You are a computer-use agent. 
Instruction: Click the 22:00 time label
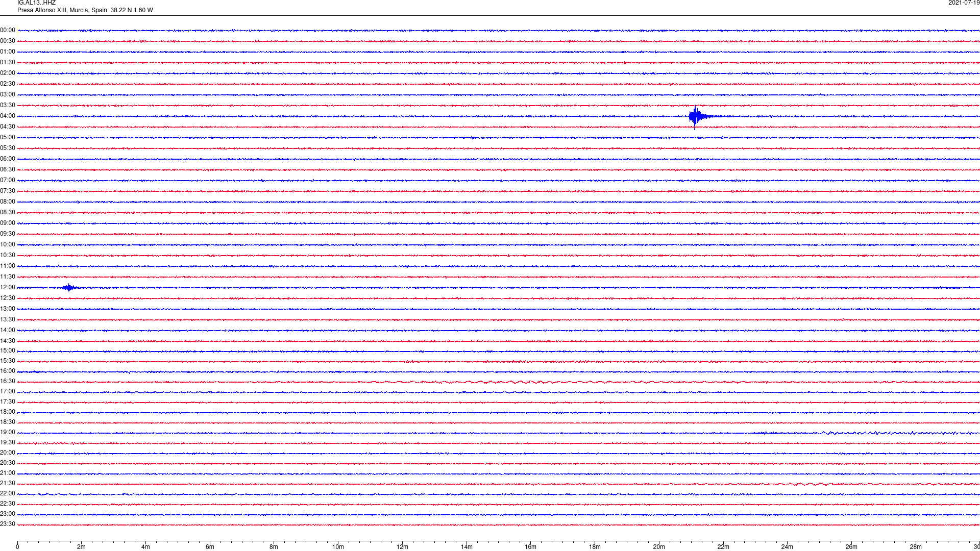(x=8, y=494)
